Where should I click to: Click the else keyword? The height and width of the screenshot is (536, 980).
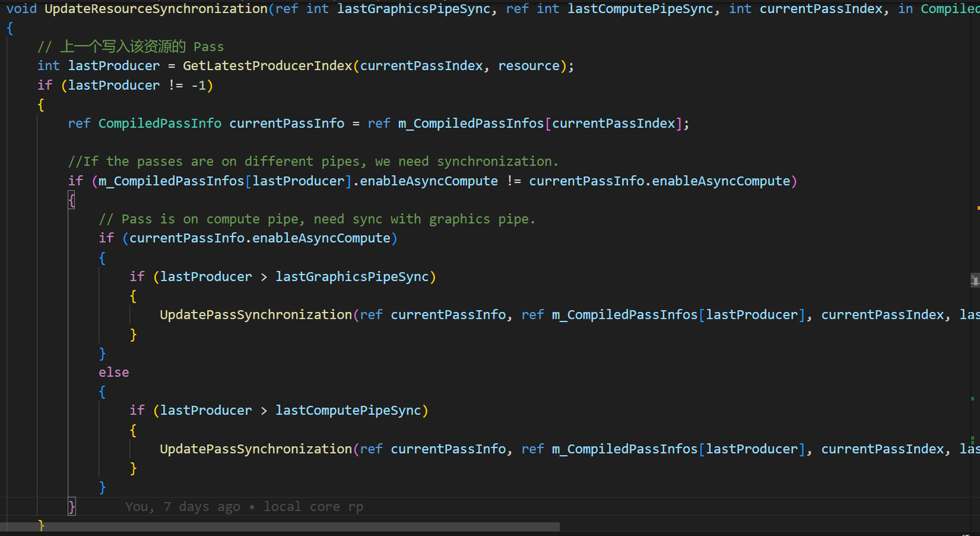point(113,372)
